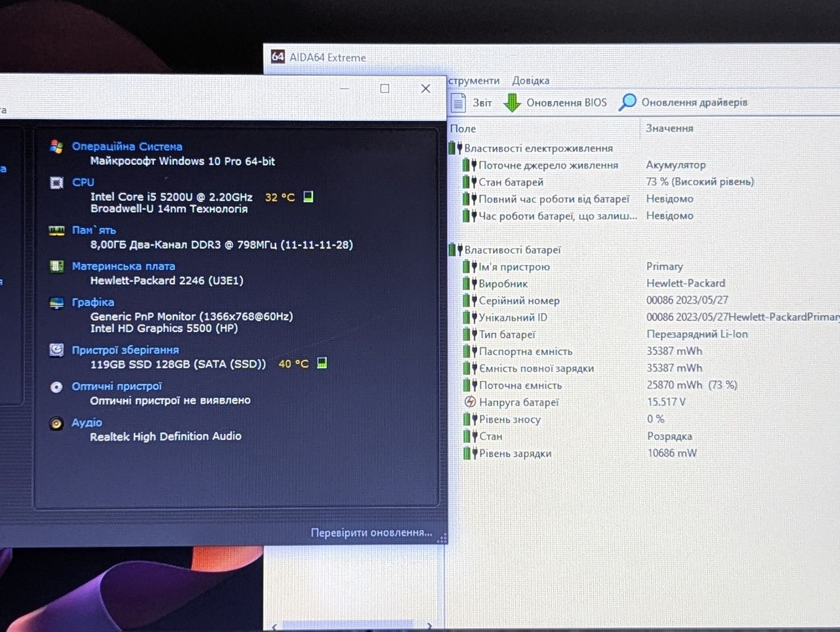The image size is (840, 632).
Task: Click the text 119GB SSD 128GB (SATA (SSD))
Action: click(178, 364)
